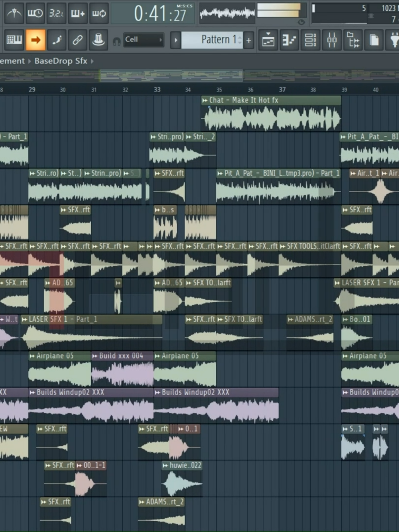Toggle multilink to controllers
The height and width of the screenshot is (532, 399).
tap(99, 40)
